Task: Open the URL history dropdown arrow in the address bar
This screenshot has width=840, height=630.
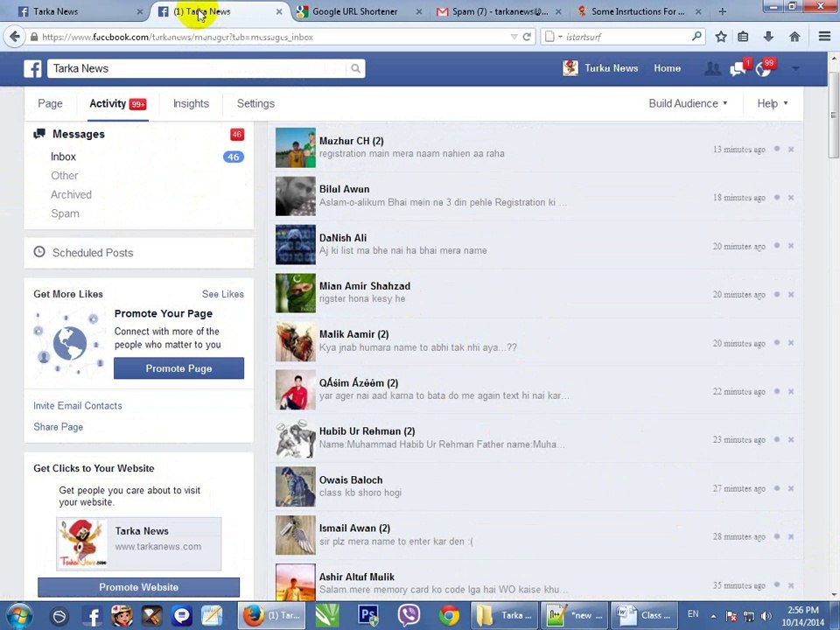Action: coord(514,37)
